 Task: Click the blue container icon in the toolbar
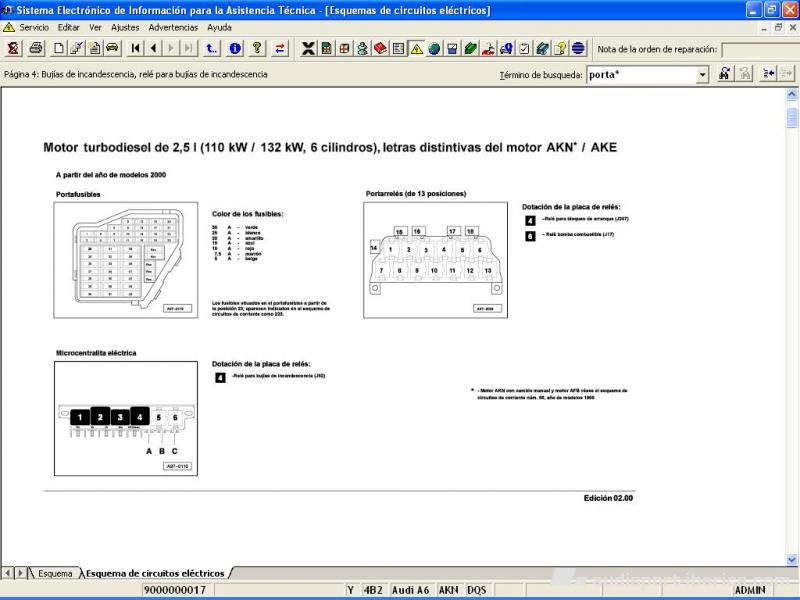(452, 48)
